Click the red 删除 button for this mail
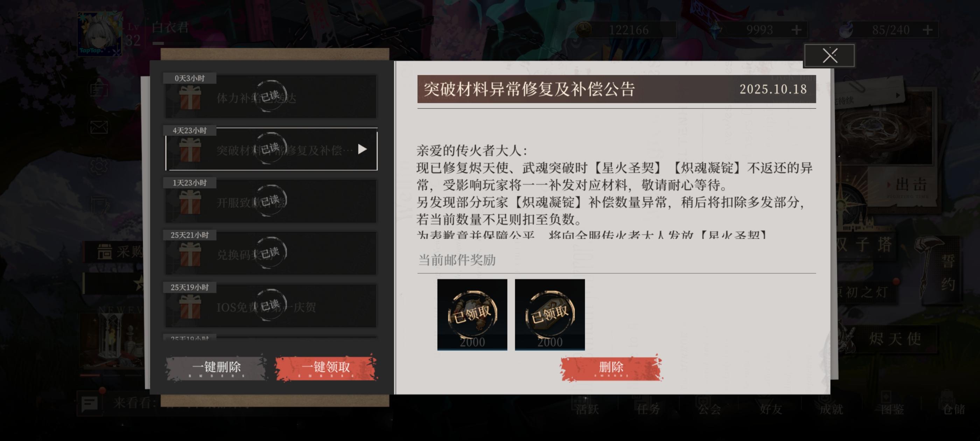Screen dimensions: 980x441 [611, 367]
